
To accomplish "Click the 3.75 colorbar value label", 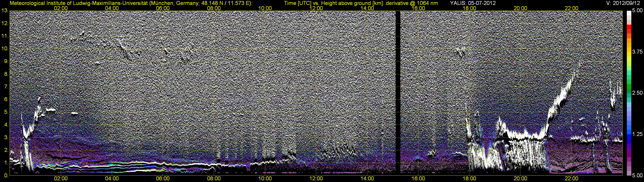I will 638,52.
